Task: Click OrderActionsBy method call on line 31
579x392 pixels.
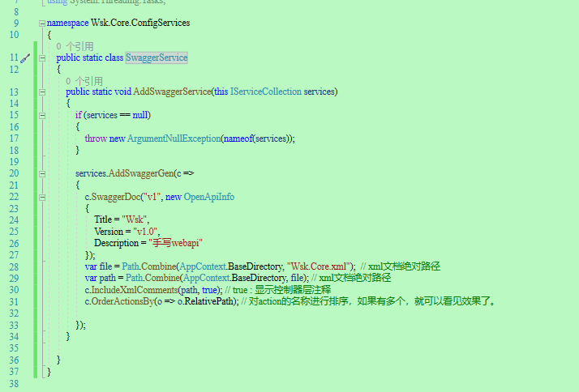Action: pyautogui.click(x=122, y=301)
